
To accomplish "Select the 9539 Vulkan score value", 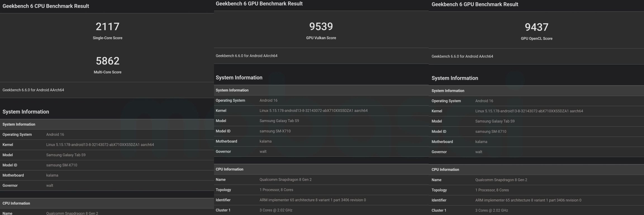I will coord(321,27).
